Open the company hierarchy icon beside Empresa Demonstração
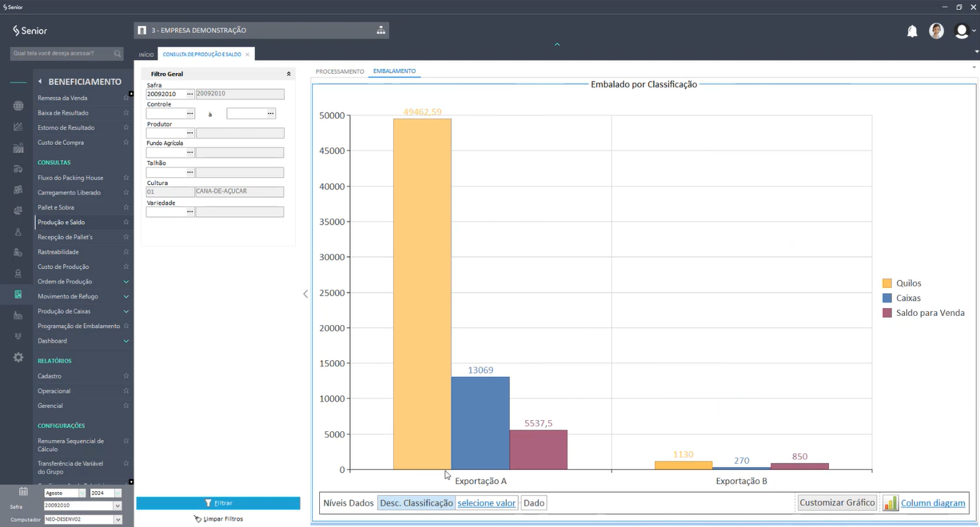The image size is (980, 527). [x=380, y=30]
